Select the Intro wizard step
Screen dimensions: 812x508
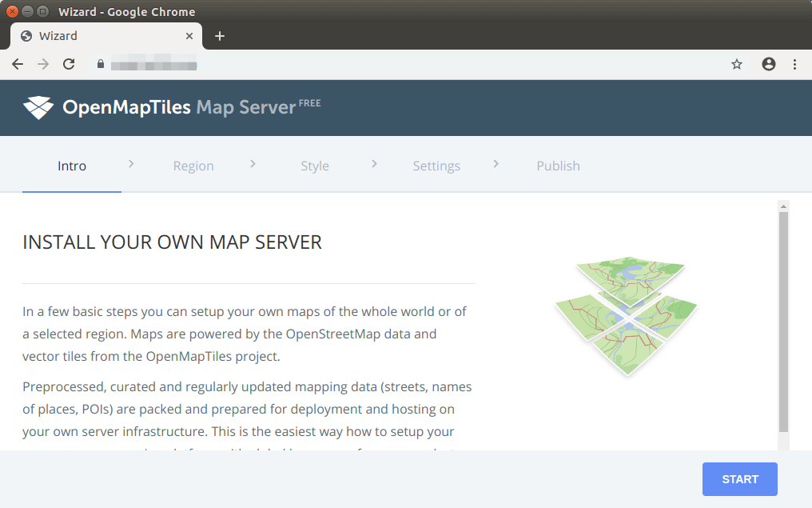(x=72, y=166)
